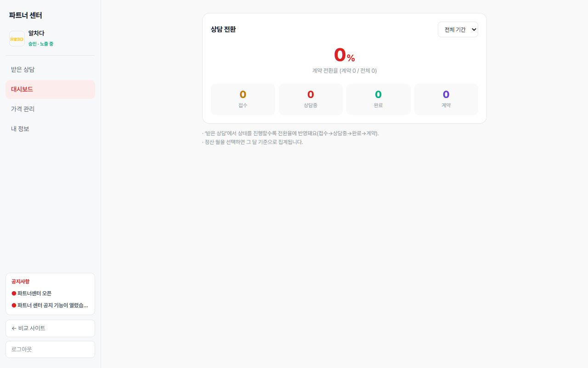Click the 상담중 count card
Screen dimensions: 588x368
pyautogui.click(x=311, y=99)
